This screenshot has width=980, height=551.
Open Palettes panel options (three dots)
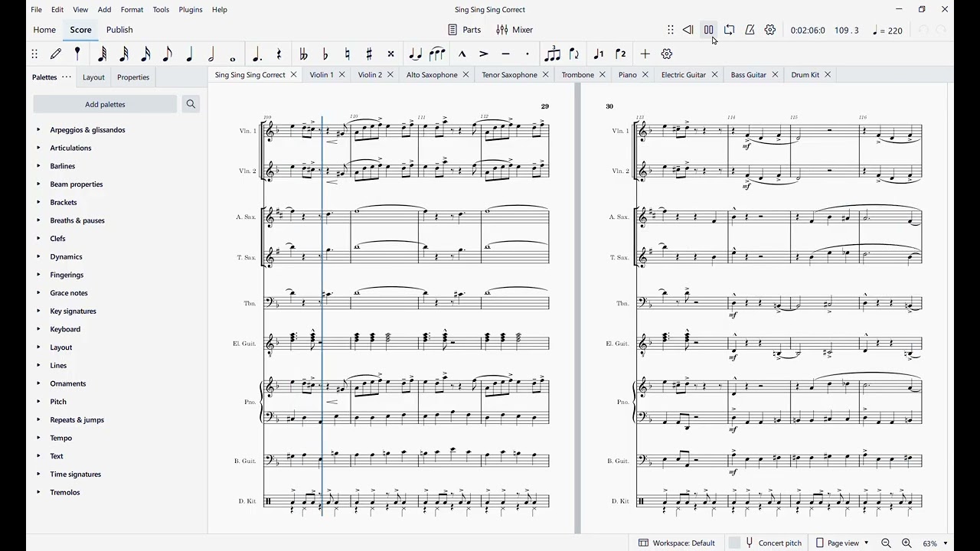tap(67, 77)
